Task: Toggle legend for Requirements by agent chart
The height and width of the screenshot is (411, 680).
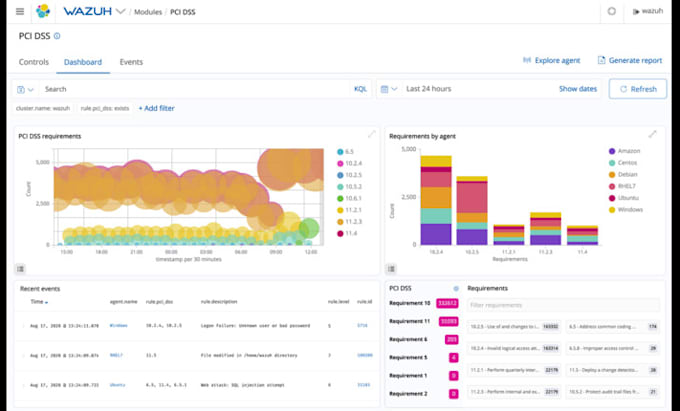Action: [x=391, y=269]
